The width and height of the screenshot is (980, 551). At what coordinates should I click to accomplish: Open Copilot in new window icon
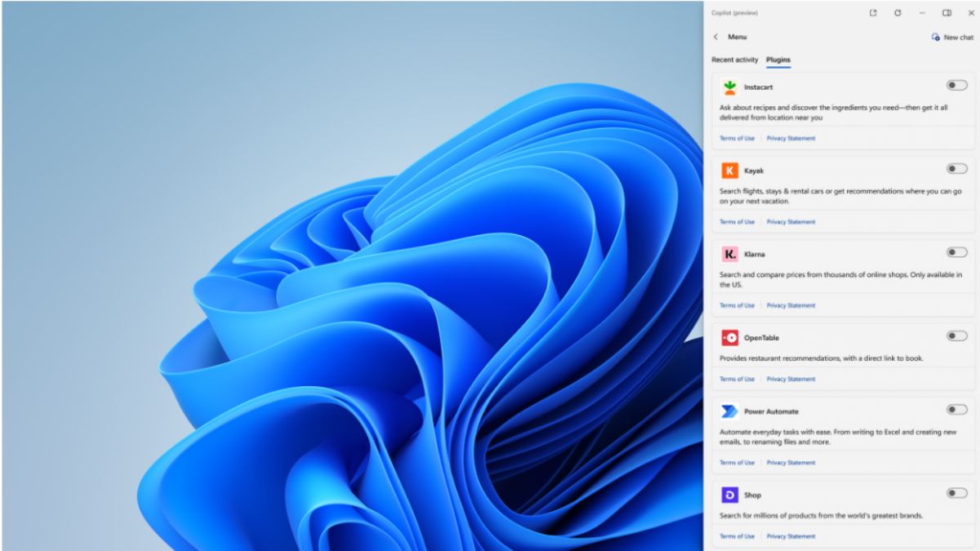point(873,13)
